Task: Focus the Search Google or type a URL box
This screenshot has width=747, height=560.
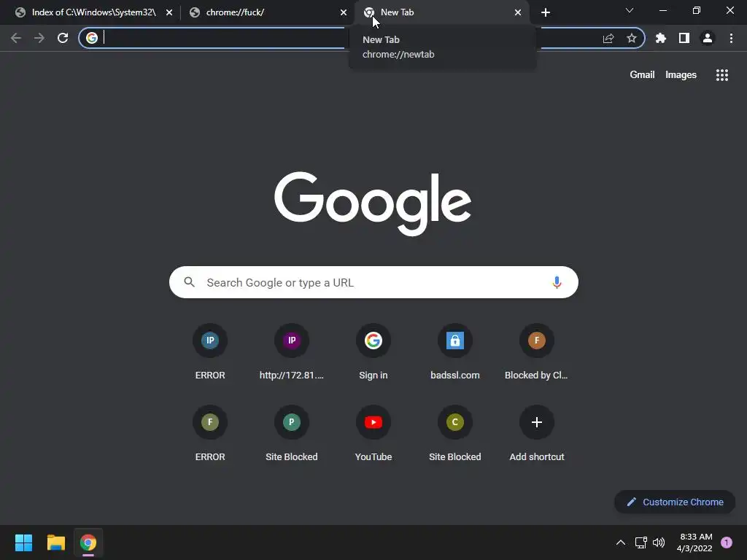Action: pyautogui.click(x=373, y=282)
